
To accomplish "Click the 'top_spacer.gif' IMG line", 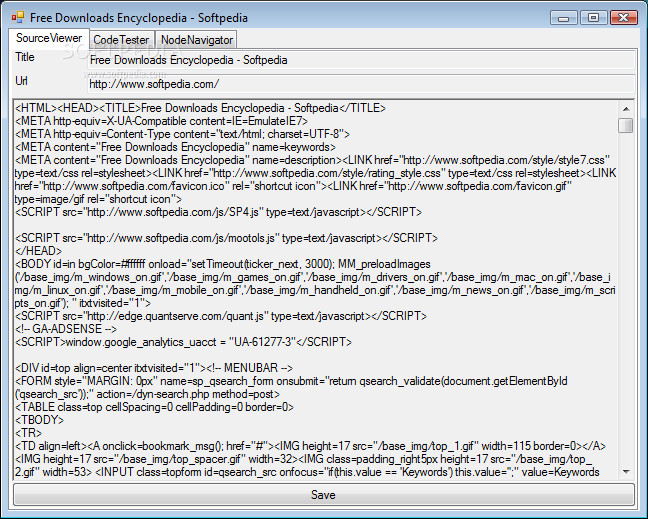I will click(x=304, y=459).
